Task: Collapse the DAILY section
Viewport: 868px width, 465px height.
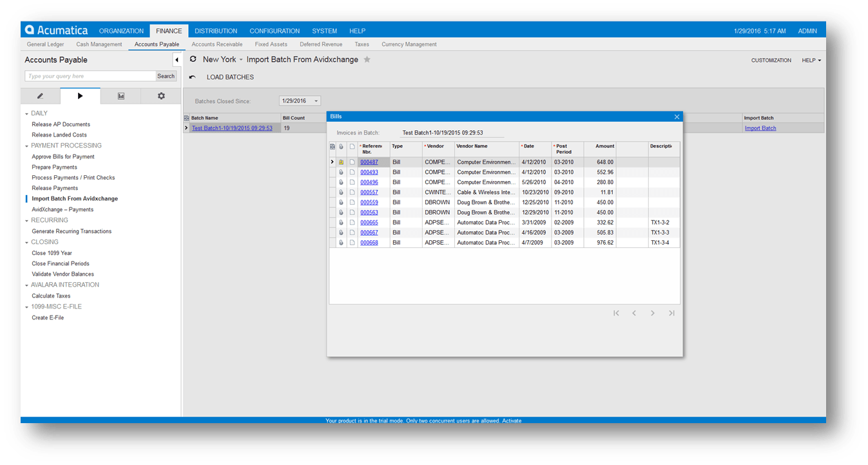Action: tap(27, 113)
